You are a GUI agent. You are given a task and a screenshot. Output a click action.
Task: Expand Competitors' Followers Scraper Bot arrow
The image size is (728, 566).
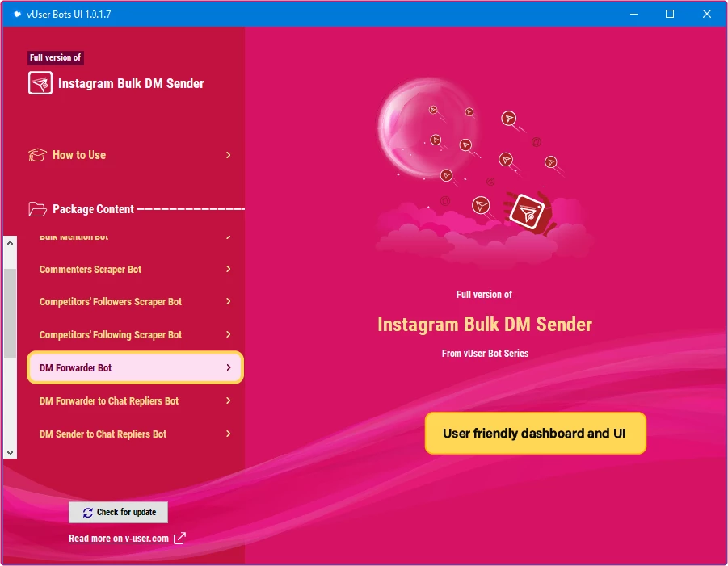229,301
